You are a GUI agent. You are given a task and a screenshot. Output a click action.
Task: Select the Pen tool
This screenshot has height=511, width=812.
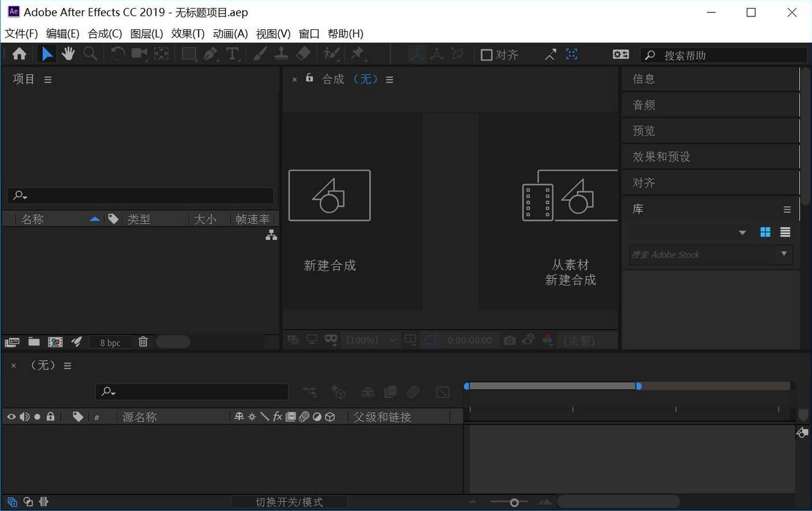210,54
